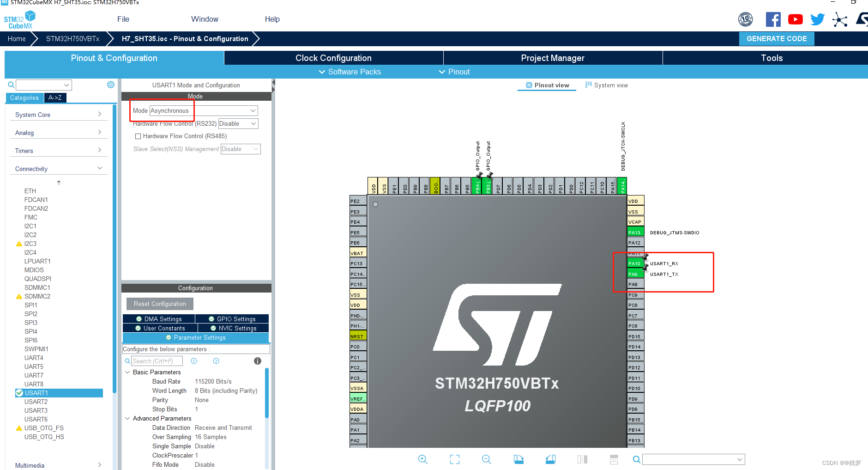The image size is (868, 470).
Task: Switch to Clock Configuration tab
Action: pyautogui.click(x=333, y=58)
